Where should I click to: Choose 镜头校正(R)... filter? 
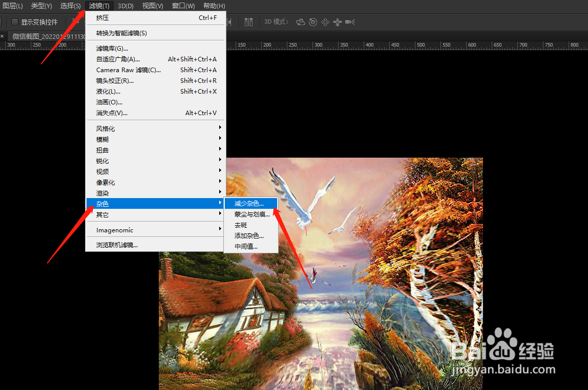point(156,81)
